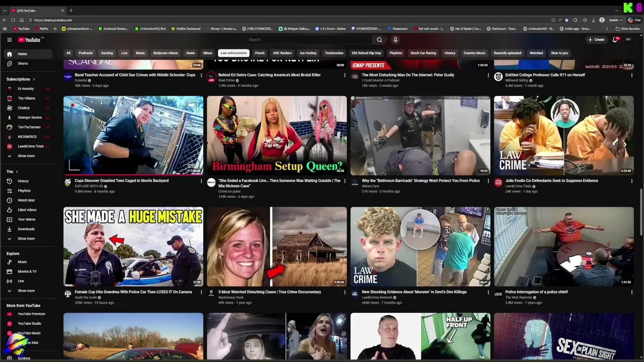
Task: Open TimTheTatman subscription channel
Action: [x=28, y=127]
